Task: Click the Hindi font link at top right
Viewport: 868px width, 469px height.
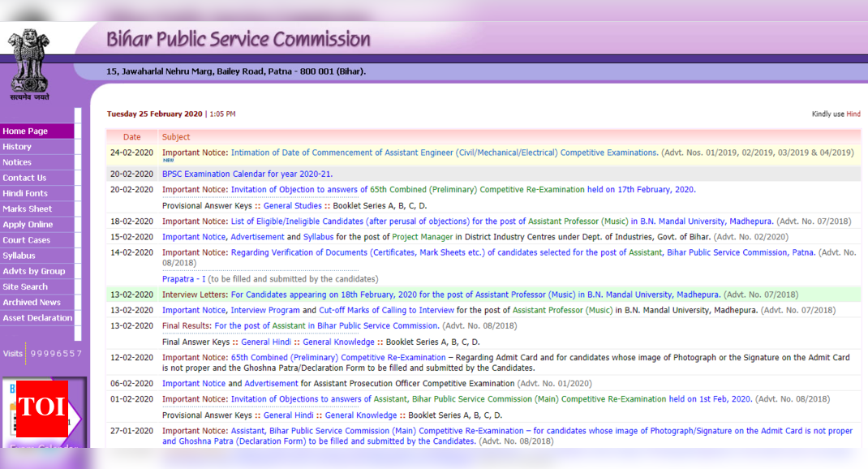Action: [x=853, y=114]
